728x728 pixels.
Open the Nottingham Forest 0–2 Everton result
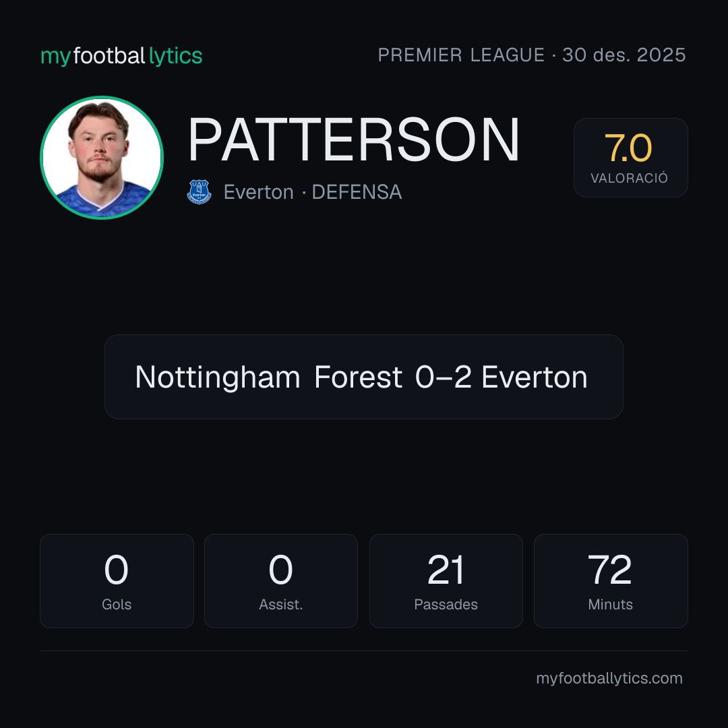(x=363, y=377)
